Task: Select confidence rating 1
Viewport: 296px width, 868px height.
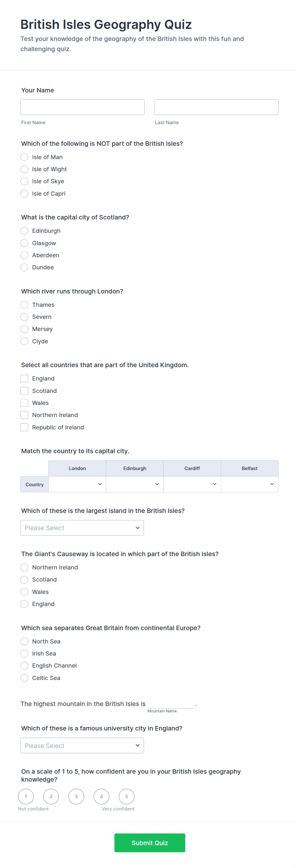Action: [26, 797]
